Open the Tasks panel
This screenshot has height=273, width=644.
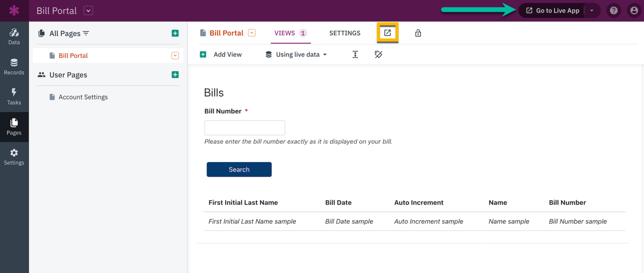(x=14, y=97)
